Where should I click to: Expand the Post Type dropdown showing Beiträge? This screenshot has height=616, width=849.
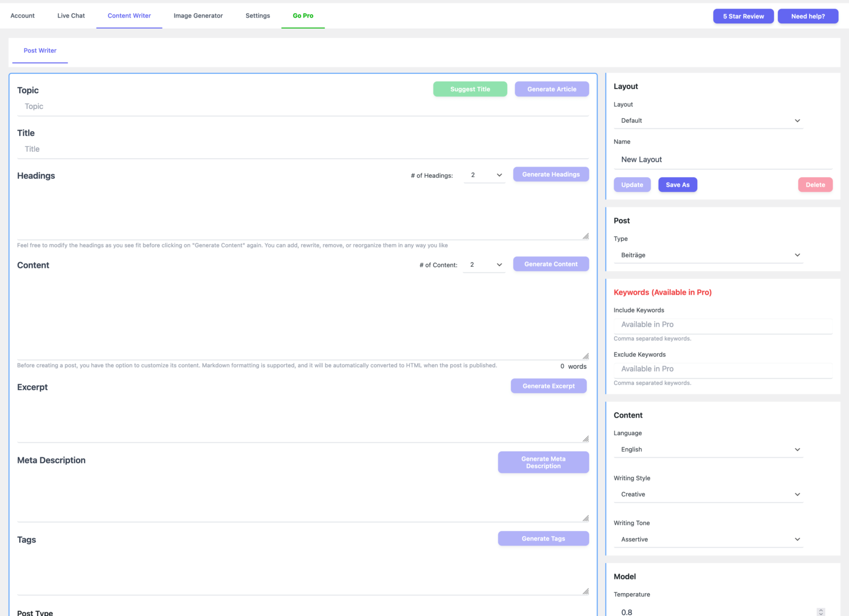click(x=708, y=255)
